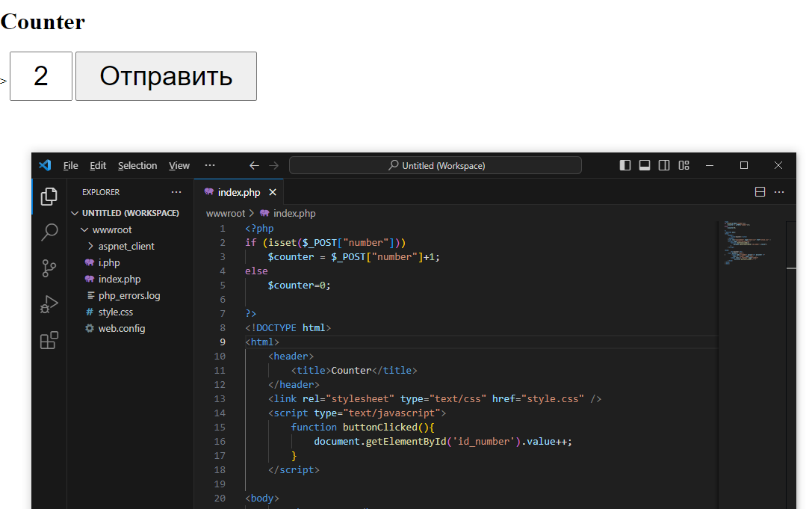Expand the aspnet_client folder
812x509 pixels.
[x=90, y=246]
